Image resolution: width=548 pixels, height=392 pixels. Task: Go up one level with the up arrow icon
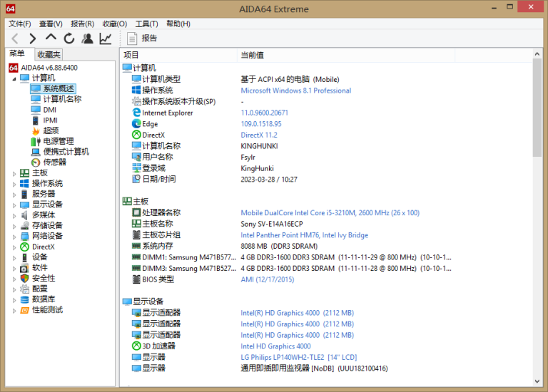(51, 38)
